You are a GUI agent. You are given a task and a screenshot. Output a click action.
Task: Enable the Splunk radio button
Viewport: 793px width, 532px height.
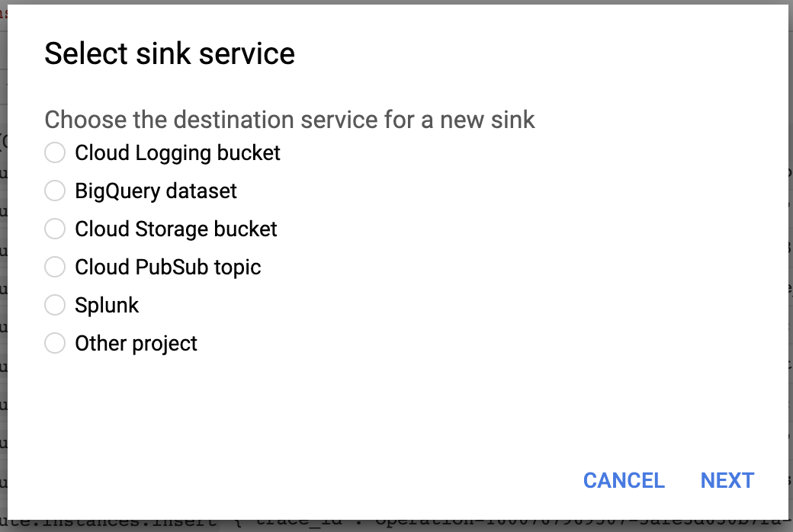point(55,305)
